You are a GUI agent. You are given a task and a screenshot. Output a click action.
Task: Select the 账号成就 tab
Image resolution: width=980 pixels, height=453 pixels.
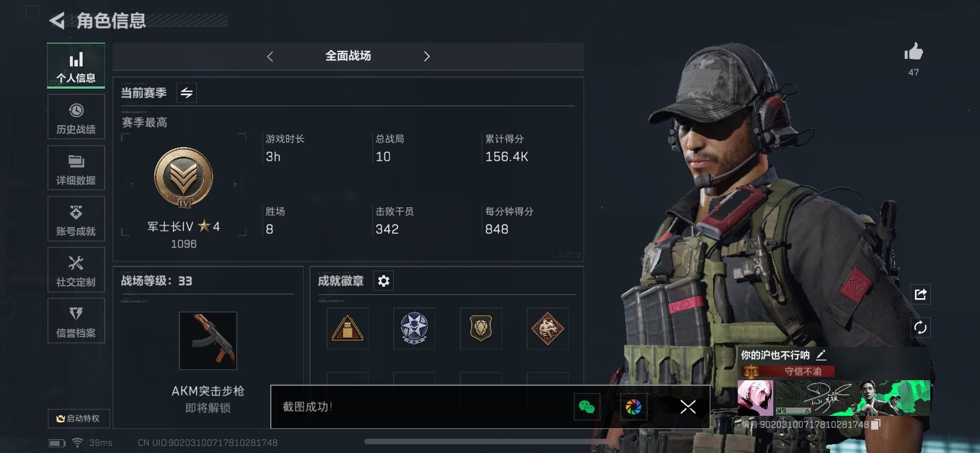pyautogui.click(x=76, y=219)
